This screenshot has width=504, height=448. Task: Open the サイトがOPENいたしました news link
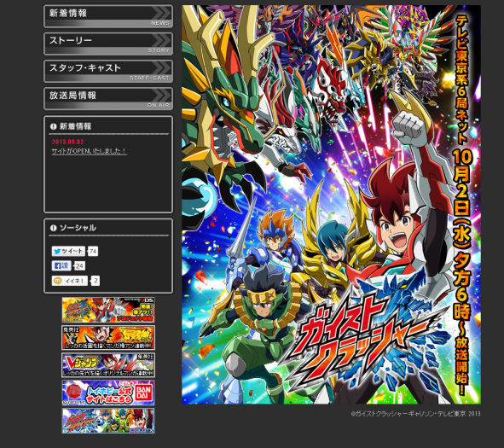click(x=89, y=151)
